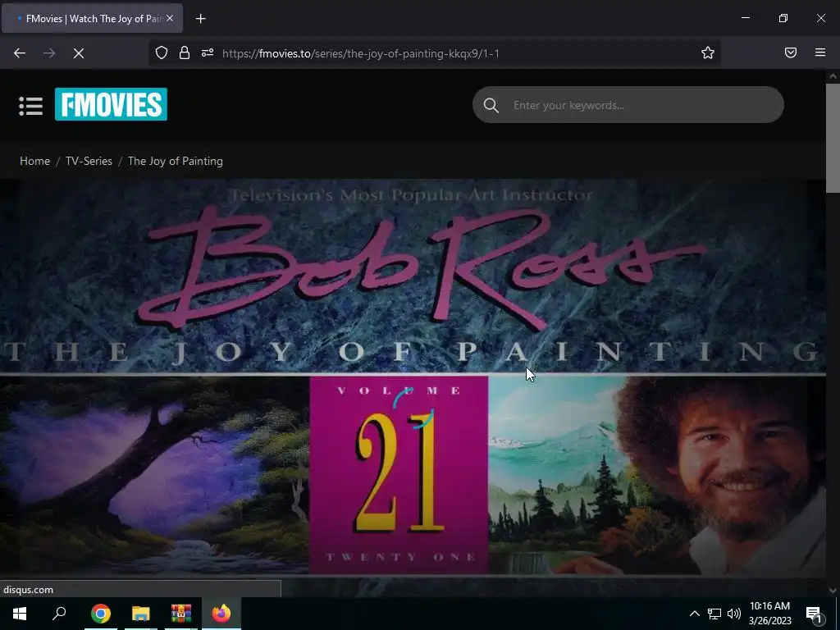This screenshot has height=630, width=840.
Task: Minimize the Firefox window
Action: pyautogui.click(x=746, y=18)
